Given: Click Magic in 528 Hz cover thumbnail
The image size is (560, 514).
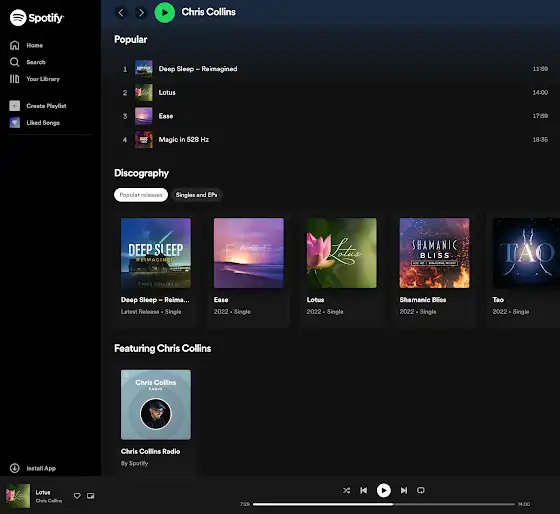Looking at the screenshot, I should tap(144, 139).
